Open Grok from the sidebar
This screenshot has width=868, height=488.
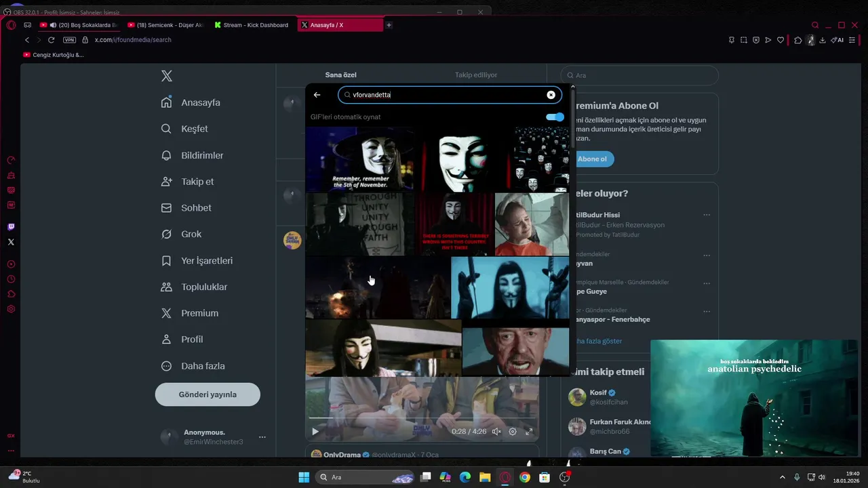coord(181,234)
